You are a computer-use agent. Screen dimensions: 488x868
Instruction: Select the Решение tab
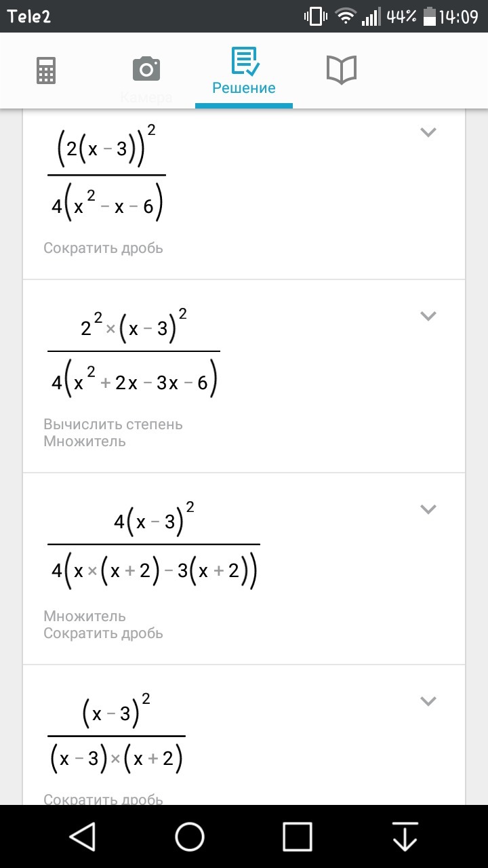(244, 71)
